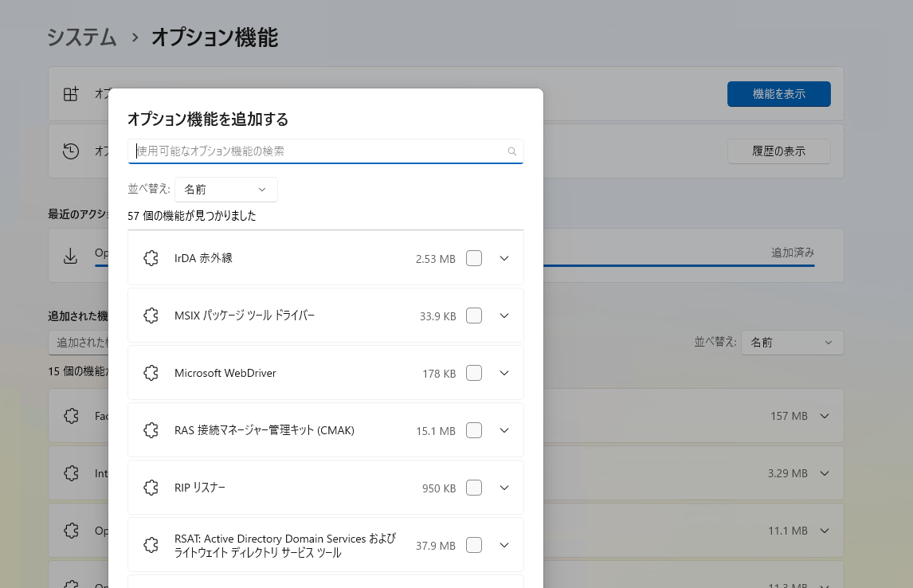Click the 履歴の表示 button
This screenshot has width=913, height=588.
pos(778,151)
